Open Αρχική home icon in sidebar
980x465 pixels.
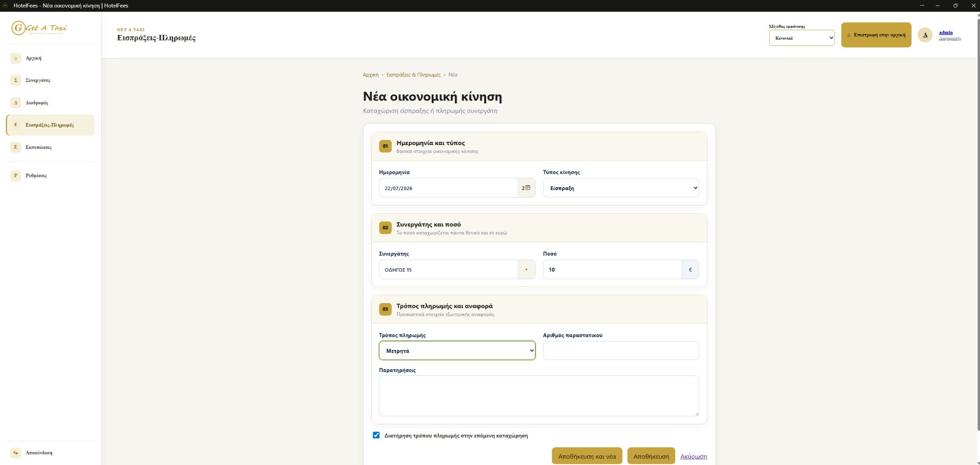tap(15, 58)
